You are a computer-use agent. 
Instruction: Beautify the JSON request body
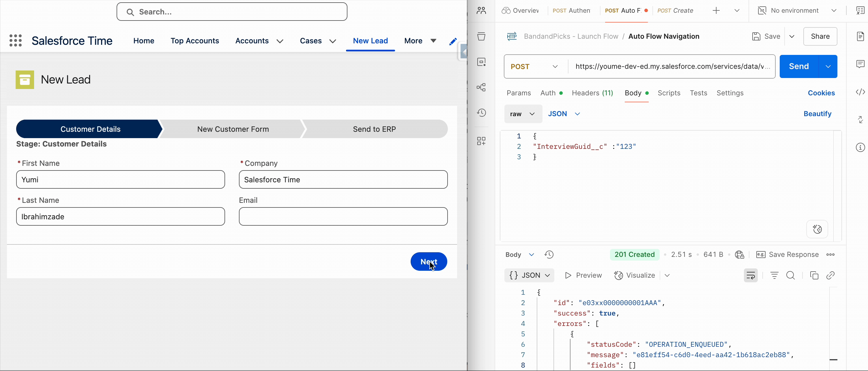[x=817, y=114]
